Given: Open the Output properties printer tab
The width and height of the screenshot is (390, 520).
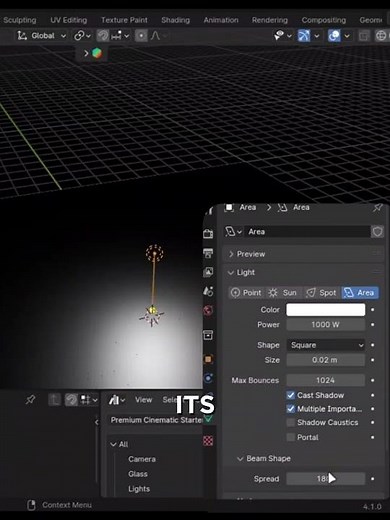Looking at the screenshot, I should tap(208, 253).
